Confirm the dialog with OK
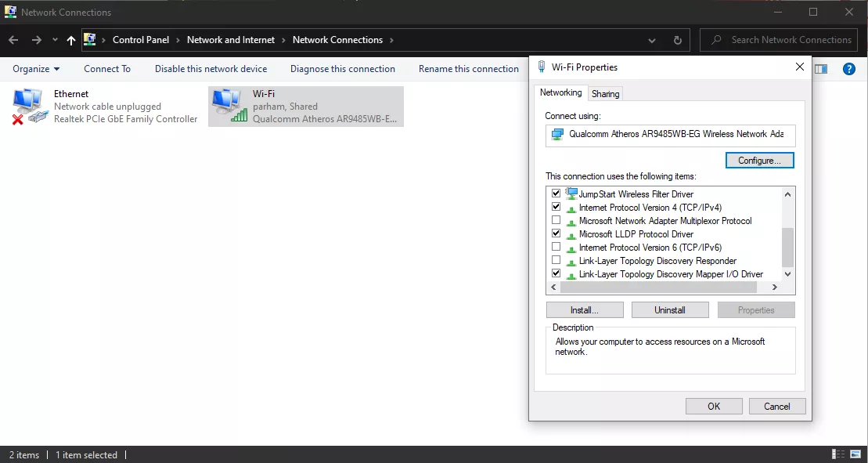This screenshot has width=868, height=463. coord(714,406)
